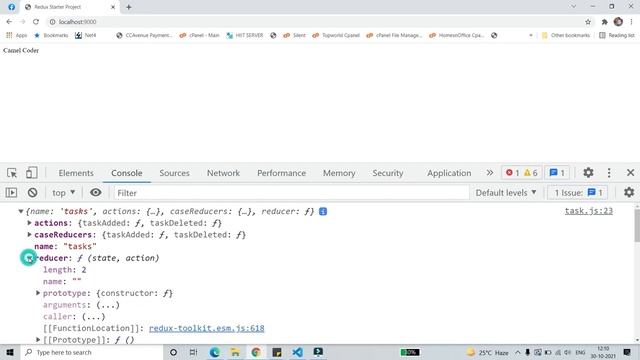Screen dimensions: 640x360
Task: Go back in browser history
Action: pos(9,22)
